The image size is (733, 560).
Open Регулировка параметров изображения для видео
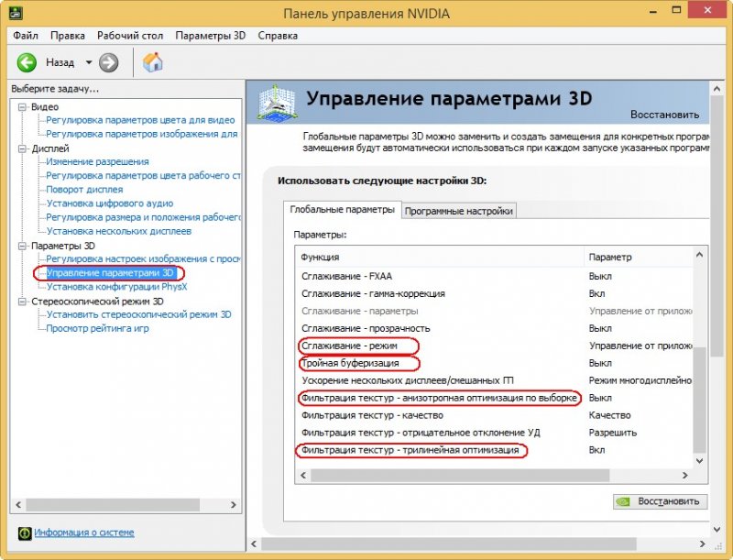[x=142, y=134]
